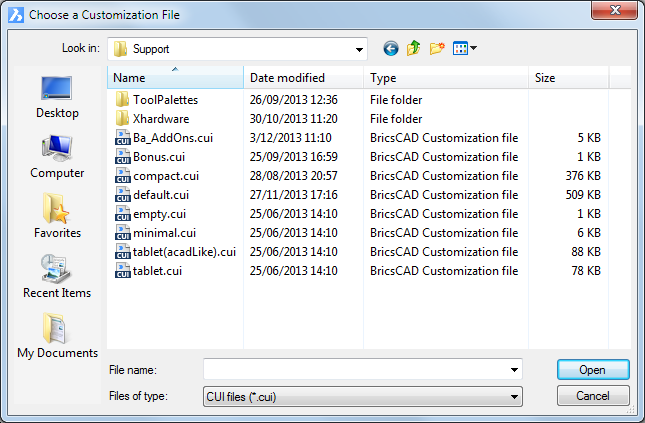Open the View Menu dropdown

pyautogui.click(x=465, y=48)
